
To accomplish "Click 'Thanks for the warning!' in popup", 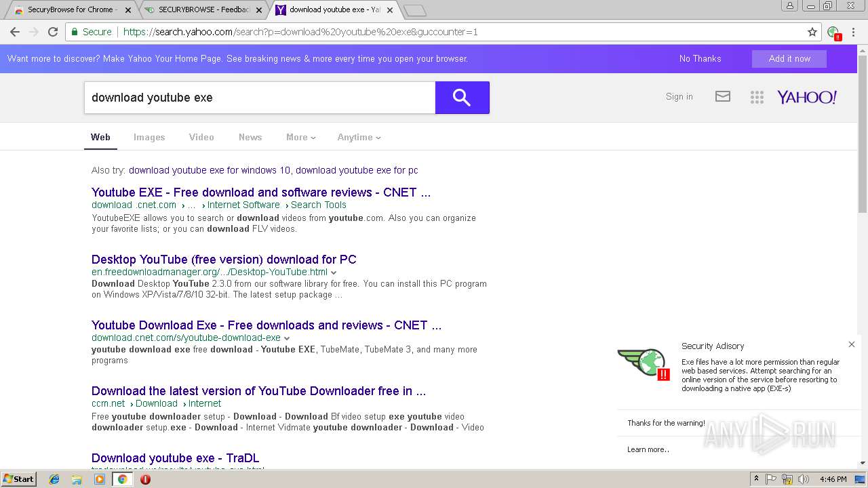I will click(666, 423).
